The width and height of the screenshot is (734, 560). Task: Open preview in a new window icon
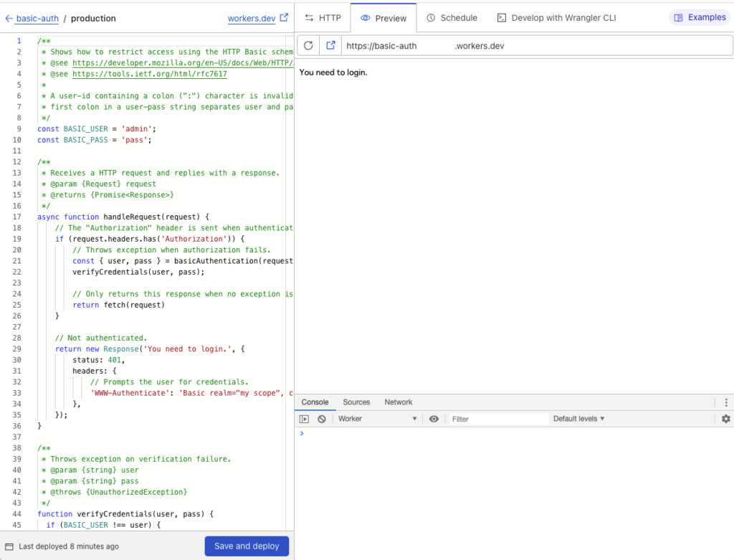(x=330, y=45)
